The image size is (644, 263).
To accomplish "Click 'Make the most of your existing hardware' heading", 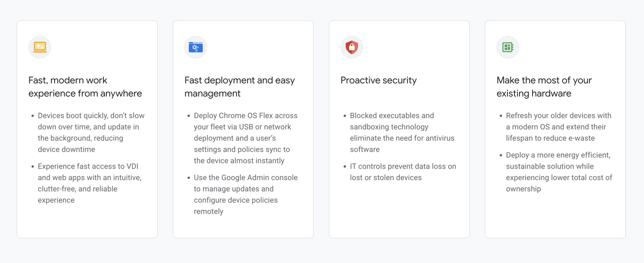I will pyautogui.click(x=544, y=87).
